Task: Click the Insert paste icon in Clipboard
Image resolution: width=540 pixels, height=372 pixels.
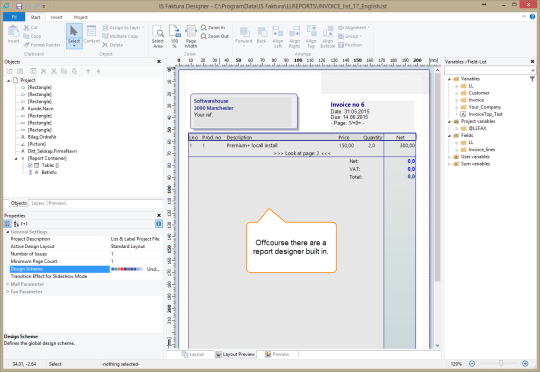Action: tap(13, 34)
